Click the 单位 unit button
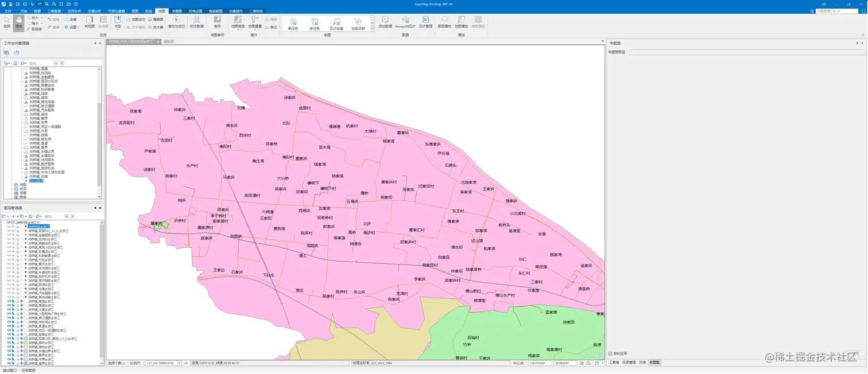 (x=271, y=27)
